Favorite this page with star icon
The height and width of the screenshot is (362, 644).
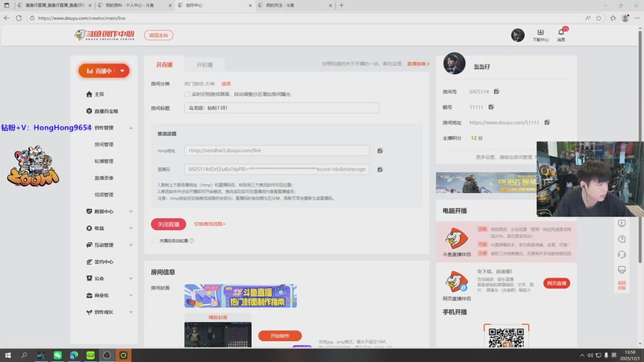point(599,18)
